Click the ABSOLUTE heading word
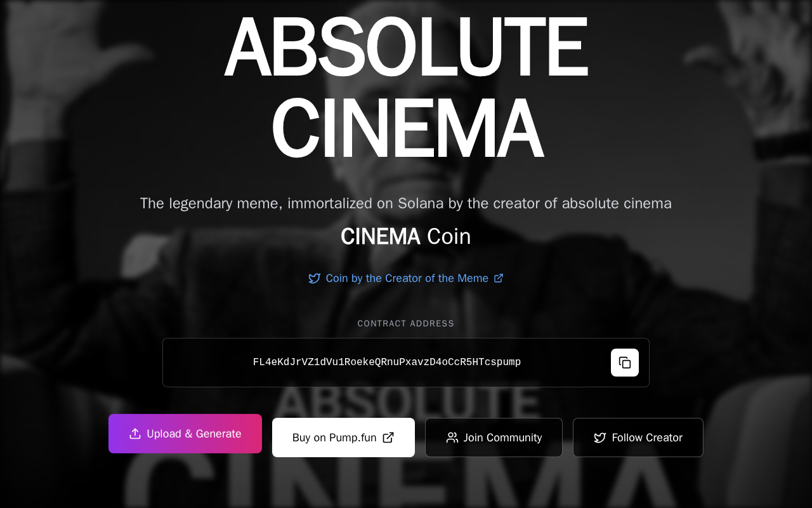 point(406,46)
